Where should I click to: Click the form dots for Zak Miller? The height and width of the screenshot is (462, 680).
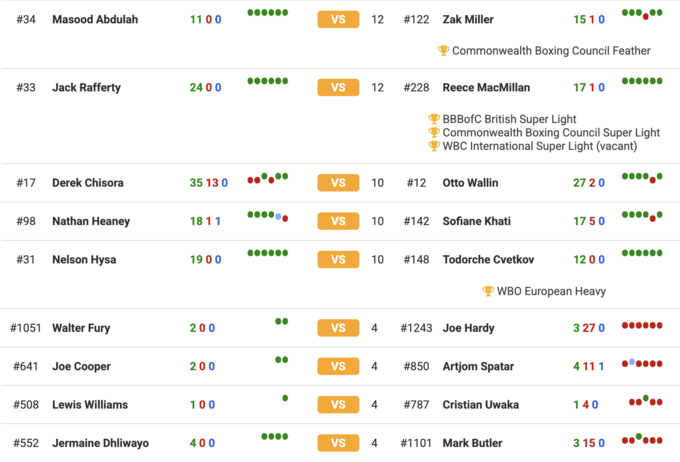click(x=642, y=14)
